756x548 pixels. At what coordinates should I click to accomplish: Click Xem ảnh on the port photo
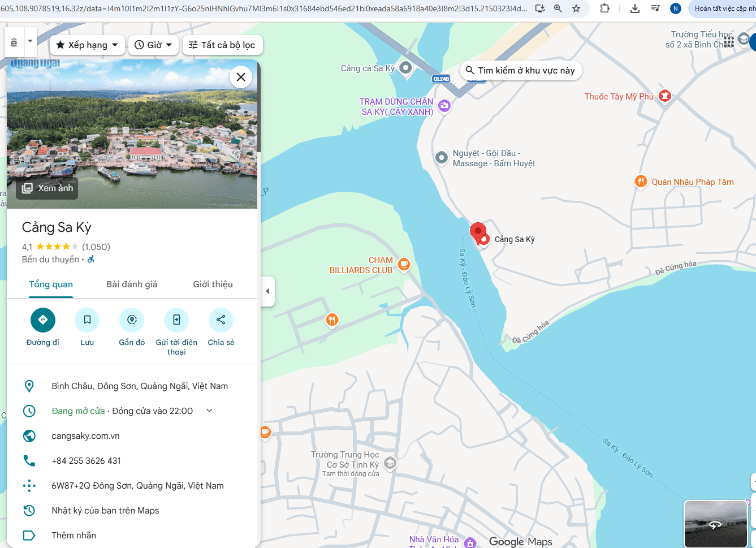tap(48, 188)
